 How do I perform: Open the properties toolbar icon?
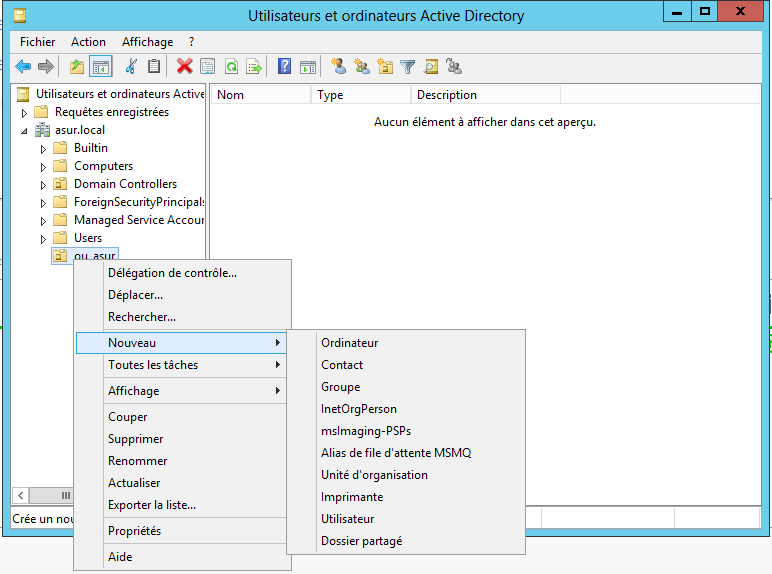point(207,66)
